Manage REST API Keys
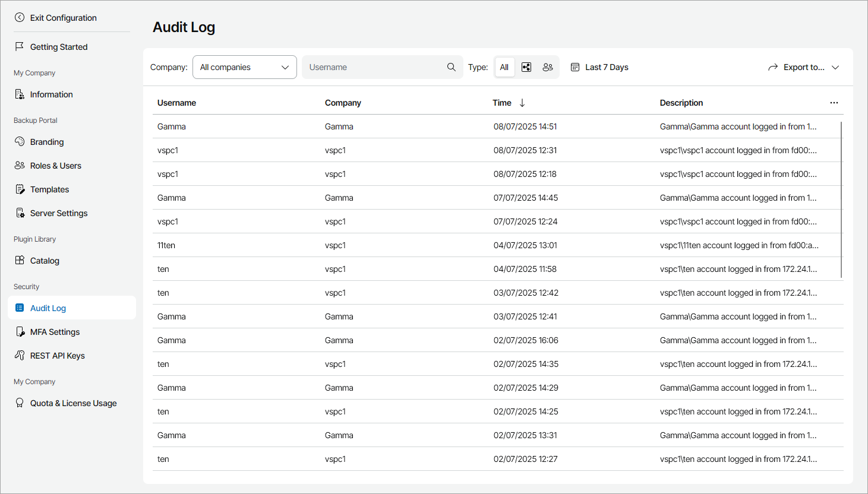868x494 pixels. point(56,355)
